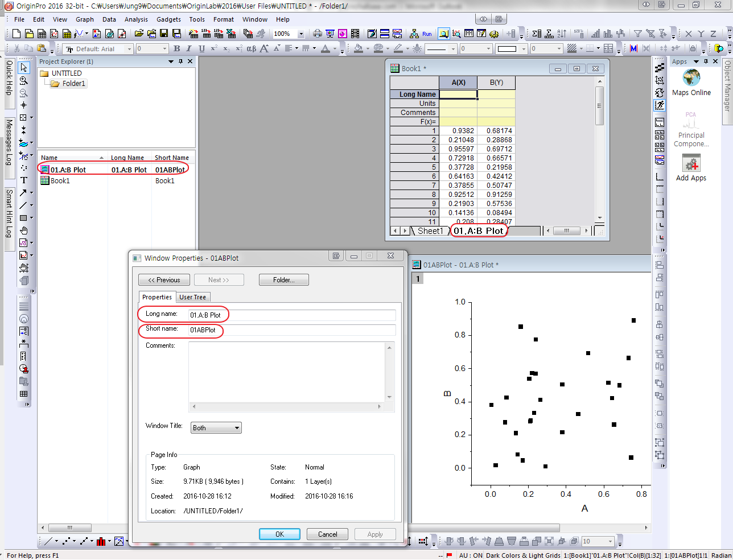
Task: Toggle Bold text formatting
Action: (177, 49)
